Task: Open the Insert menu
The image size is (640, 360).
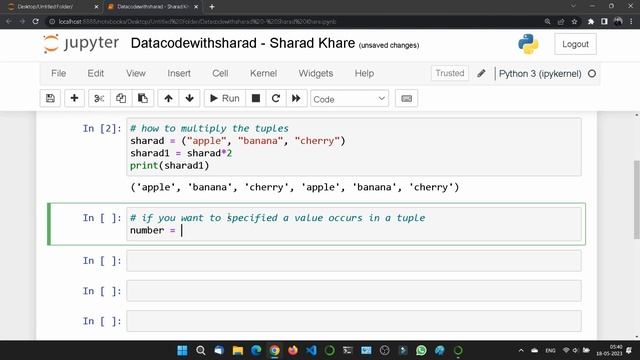Action: coord(179,73)
